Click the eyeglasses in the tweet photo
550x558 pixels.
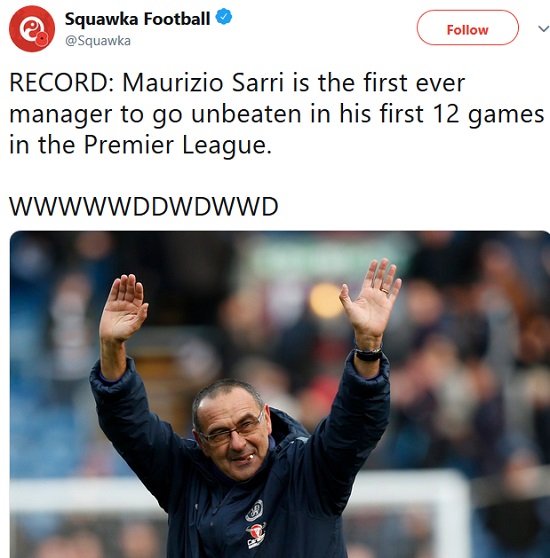232,431
